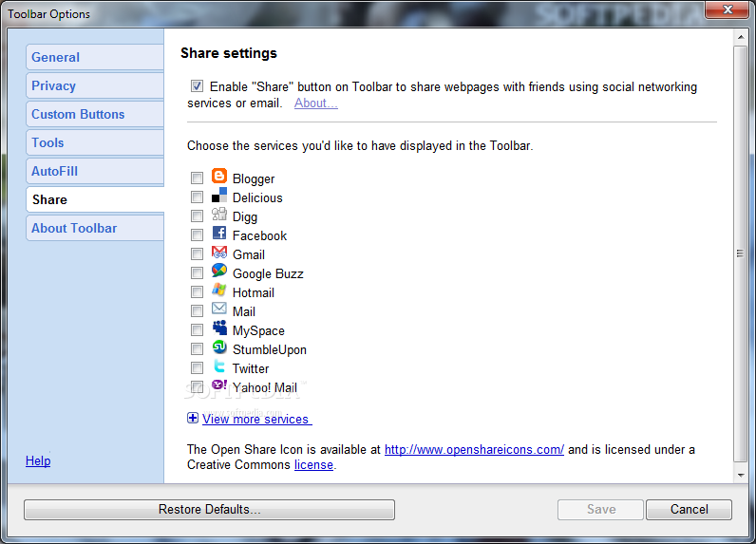756x544 pixels.
Task: Open the Creative Commons license link
Action: 313,464
